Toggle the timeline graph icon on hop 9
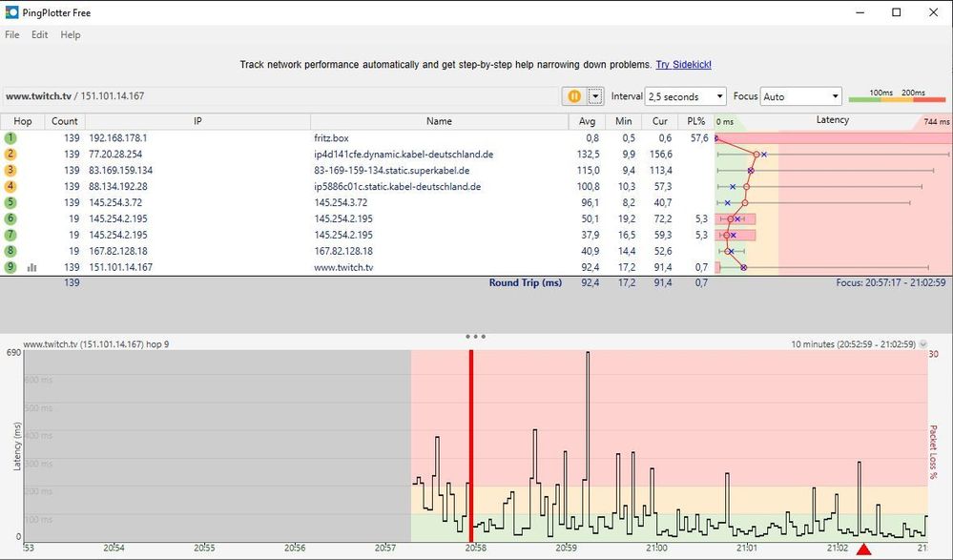The image size is (953, 560). pos(31,267)
